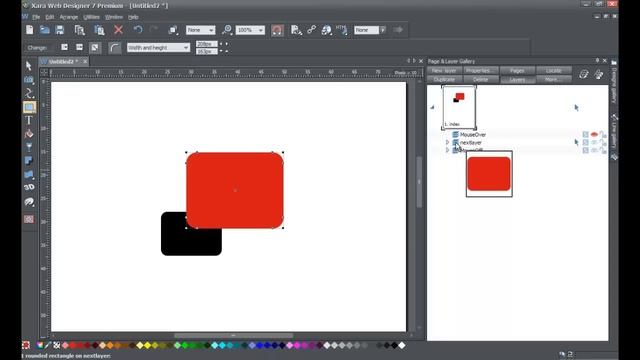
Task: Open the 100% zoom dropdown
Action: [250, 30]
